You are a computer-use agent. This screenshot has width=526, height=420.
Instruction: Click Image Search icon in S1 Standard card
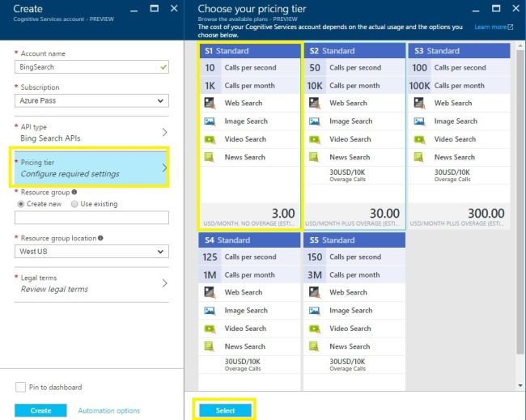pos(210,121)
